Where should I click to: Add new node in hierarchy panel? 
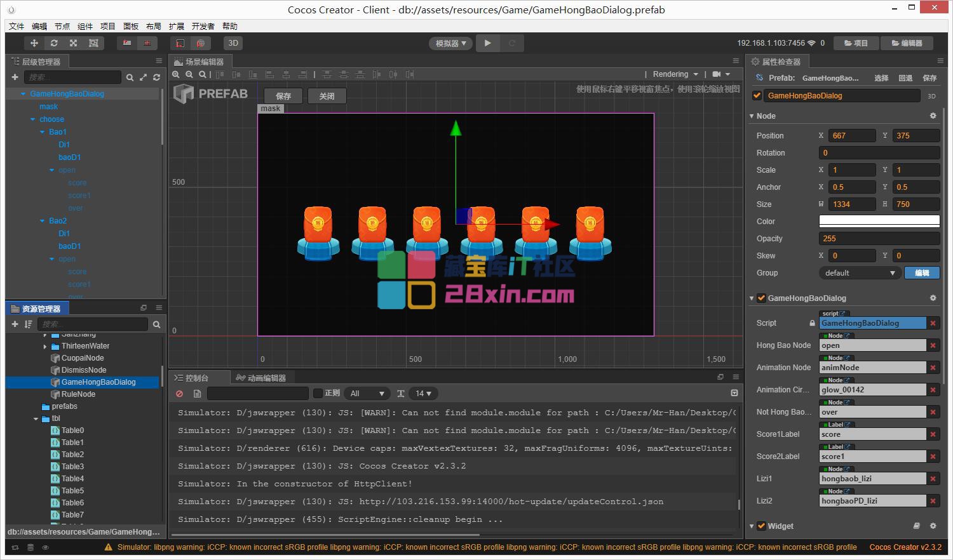15,77
